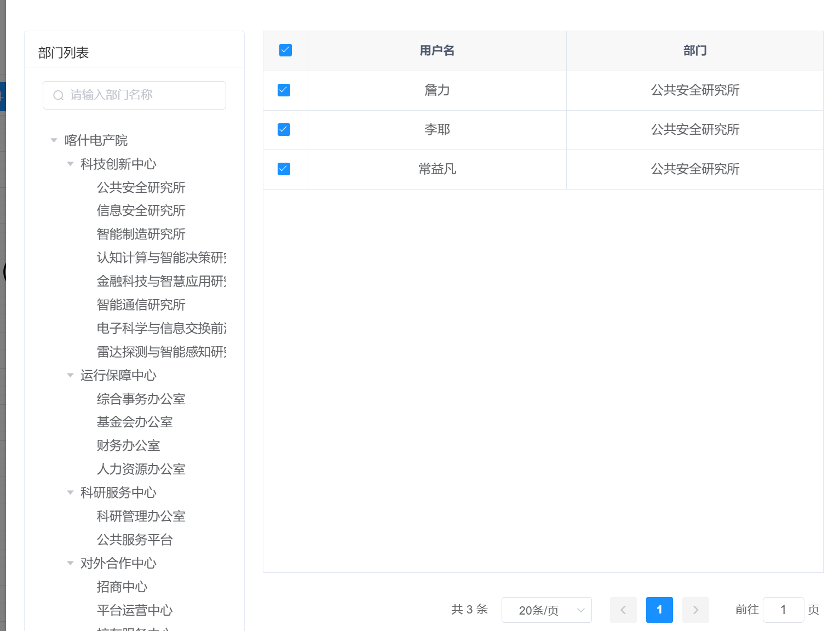The height and width of the screenshot is (631, 840).
Task: Go to next page arrow
Action: (x=695, y=610)
